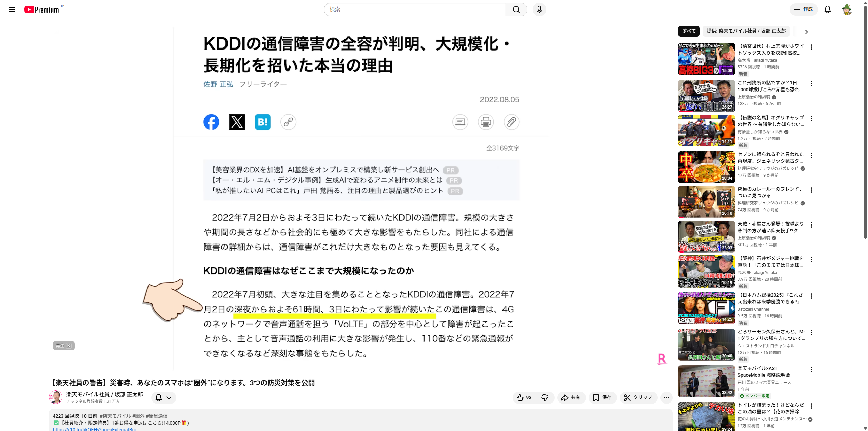Open the notifications bell
This screenshot has height=431, width=868.
[x=828, y=9]
